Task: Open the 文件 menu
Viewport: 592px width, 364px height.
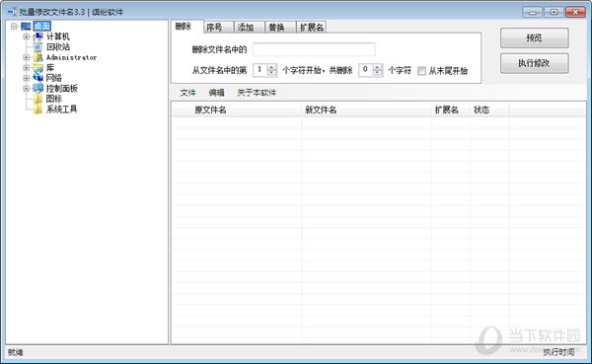Action: (x=187, y=93)
